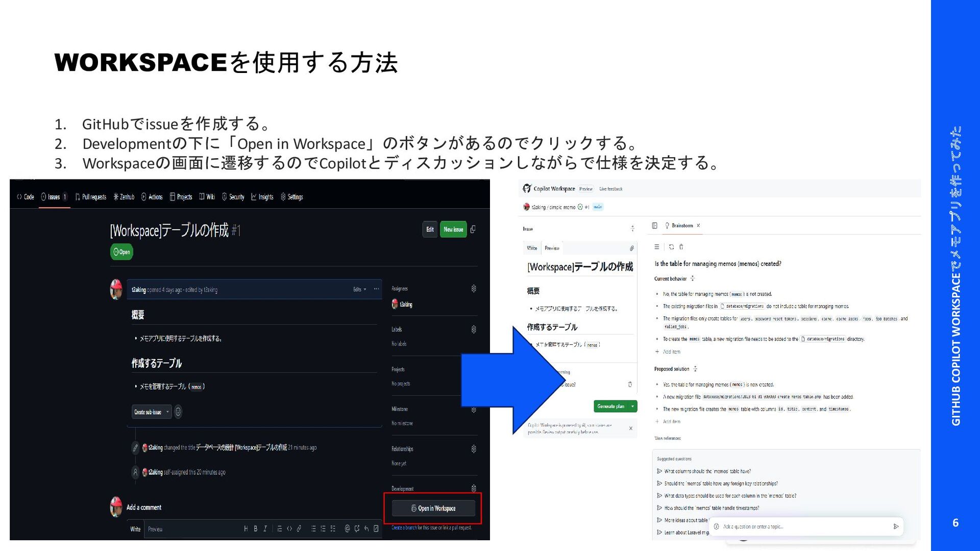This screenshot has height=551, width=980.
Task: Collapse the Proposed solution section
Action: [x=695, y=369]
